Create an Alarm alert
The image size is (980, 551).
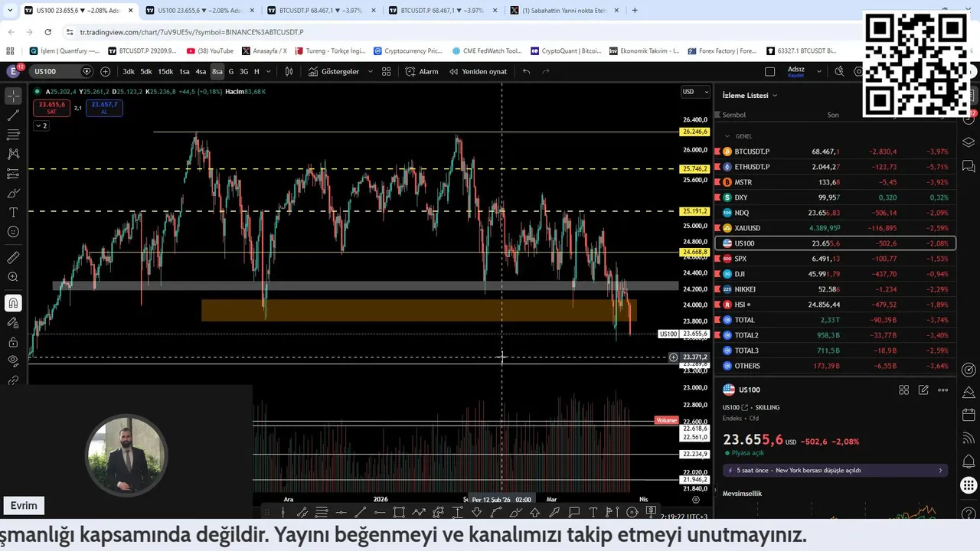tap(422, 71)
